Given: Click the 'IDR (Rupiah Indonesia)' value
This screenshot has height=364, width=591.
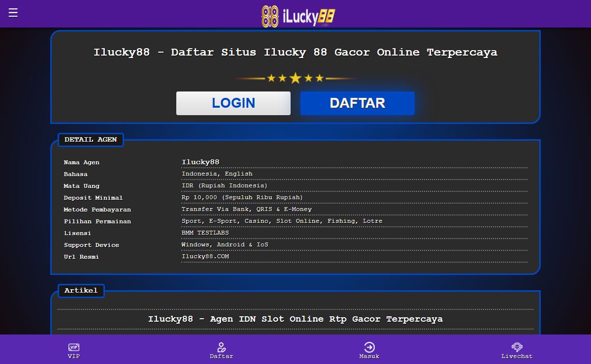Looking at the screenshot, I should pyautogui.click(x=225, y=186).
